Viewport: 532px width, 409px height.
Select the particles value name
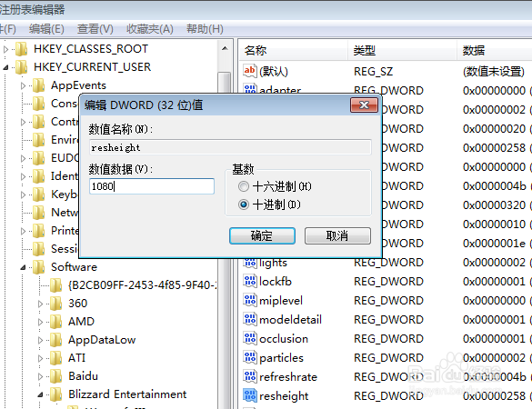(x=281, y=358)
